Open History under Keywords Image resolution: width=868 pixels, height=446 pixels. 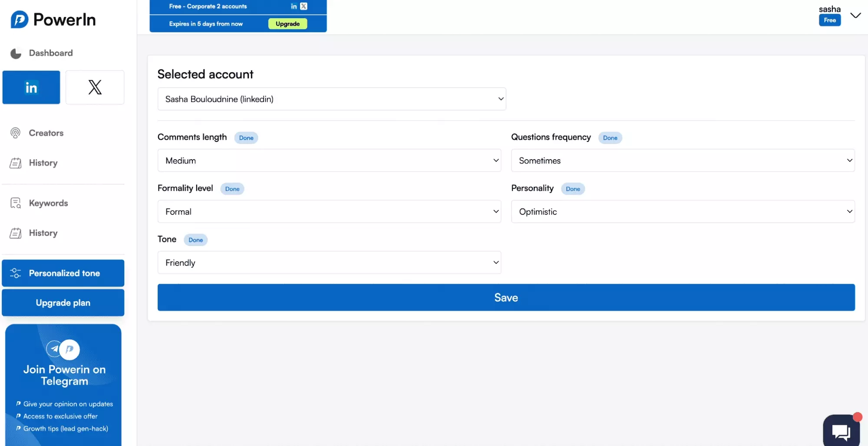[43, 233]
